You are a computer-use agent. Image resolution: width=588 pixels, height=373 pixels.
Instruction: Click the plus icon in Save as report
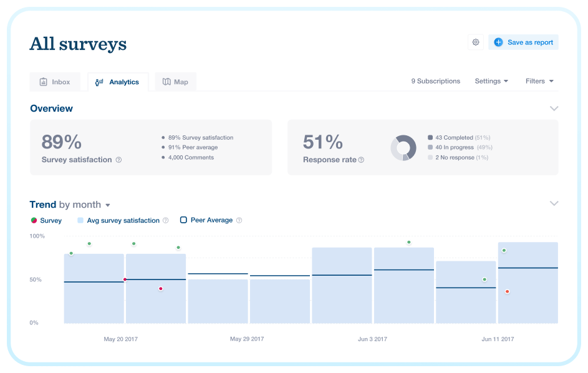pyautogui.click(x=498, y=42)
